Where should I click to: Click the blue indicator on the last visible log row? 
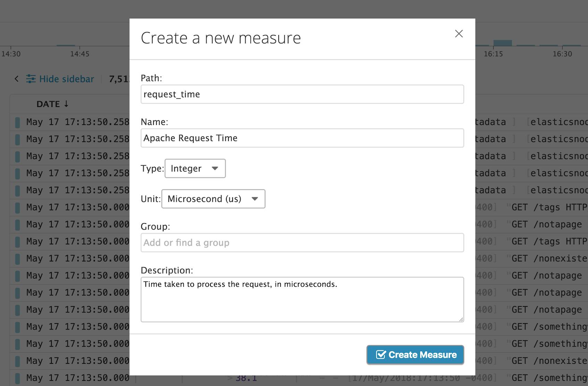(x=18, y=378)
